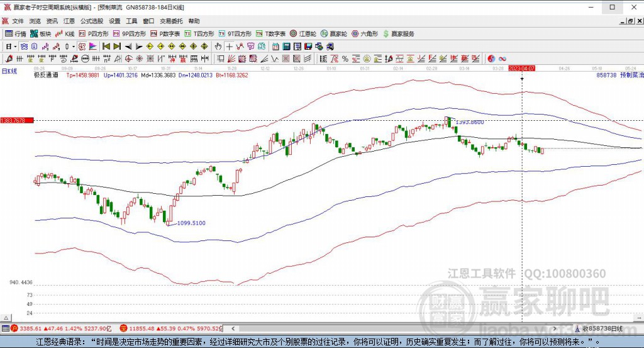Click the 极反通道 indicator name

pyautogui.click(x=46, y=75)
